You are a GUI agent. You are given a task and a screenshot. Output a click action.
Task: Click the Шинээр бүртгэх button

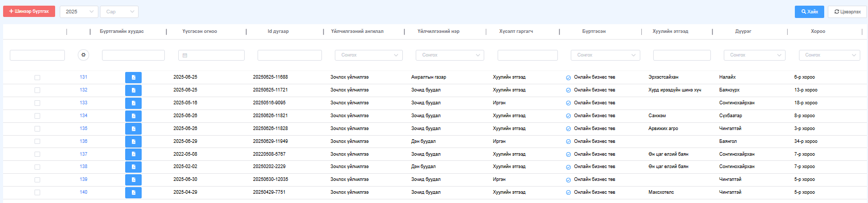29,11
